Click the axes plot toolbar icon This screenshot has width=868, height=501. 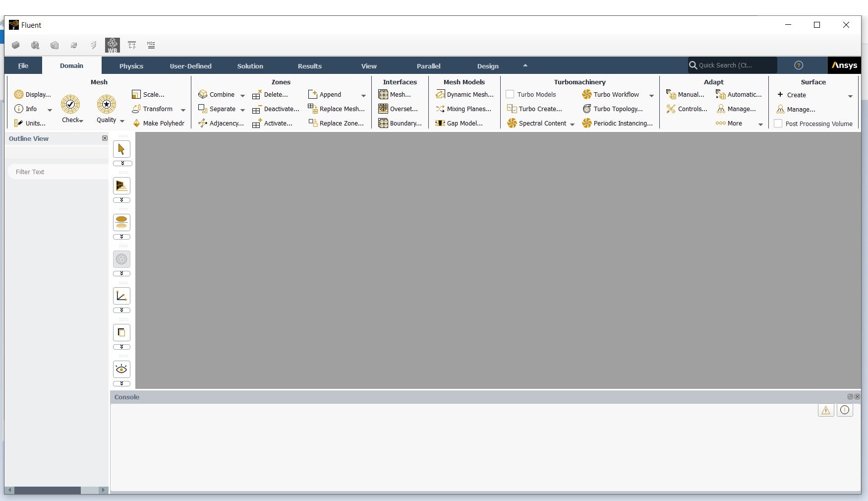[x=121, y=296]
